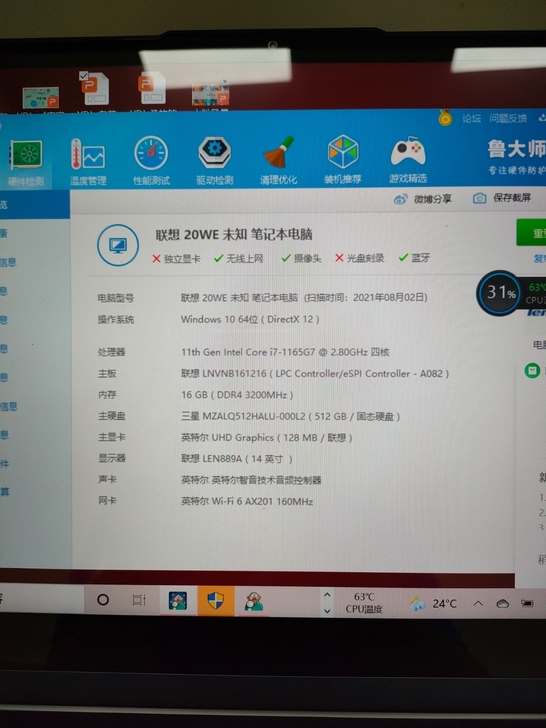
Task: Open the 24°C weather widget on taskbar
Action: tap(433, 604)
